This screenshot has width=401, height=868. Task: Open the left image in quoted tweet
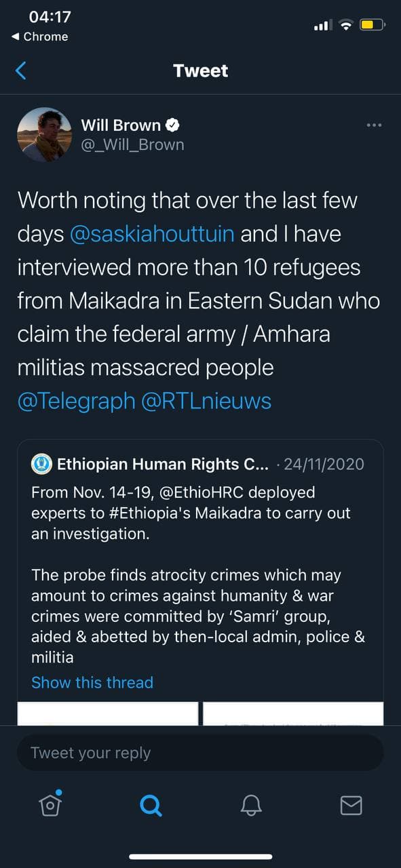click(x=108, y=713)
